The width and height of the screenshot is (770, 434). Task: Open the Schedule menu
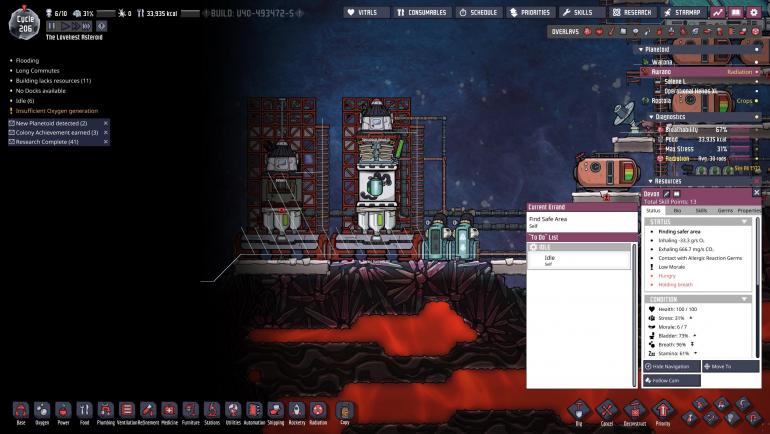pos(479,12)
